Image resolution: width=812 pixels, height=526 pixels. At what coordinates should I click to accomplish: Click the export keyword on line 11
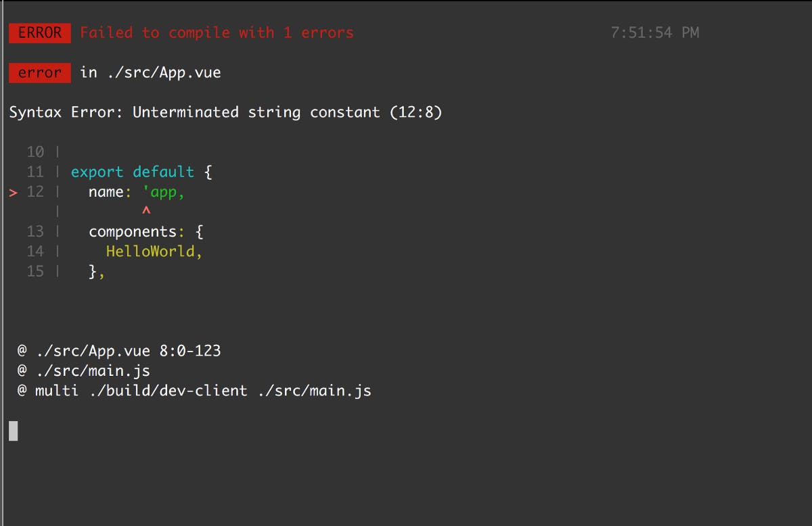coord(97,172)
